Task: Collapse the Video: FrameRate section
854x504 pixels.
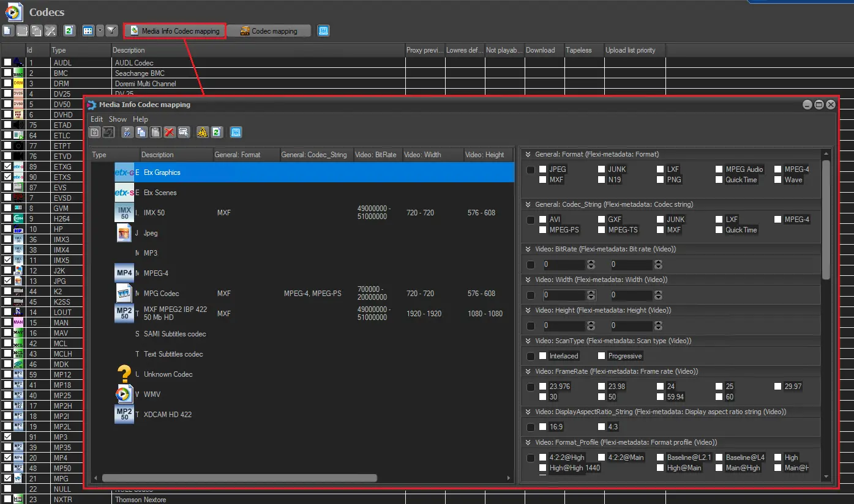Action: coord(528,371)
